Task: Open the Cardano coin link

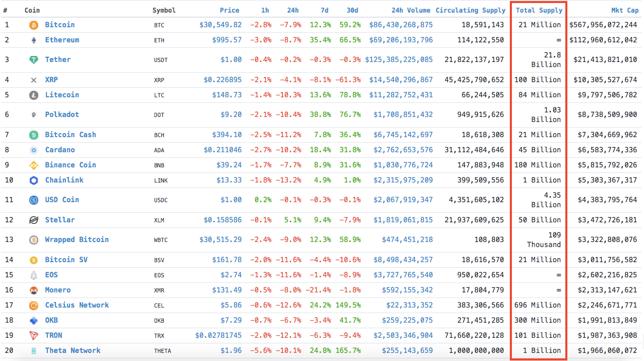Action: pos(60,150)
